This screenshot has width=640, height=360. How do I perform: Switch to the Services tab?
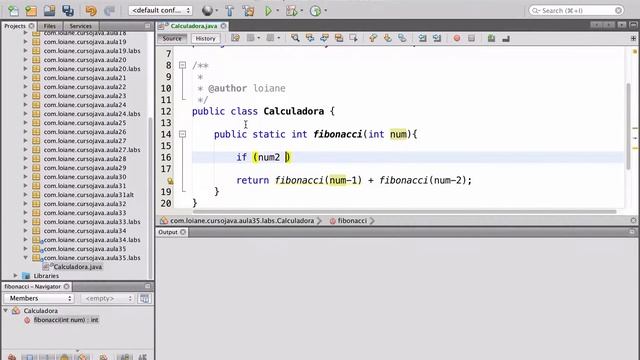[x=80, y=26]
